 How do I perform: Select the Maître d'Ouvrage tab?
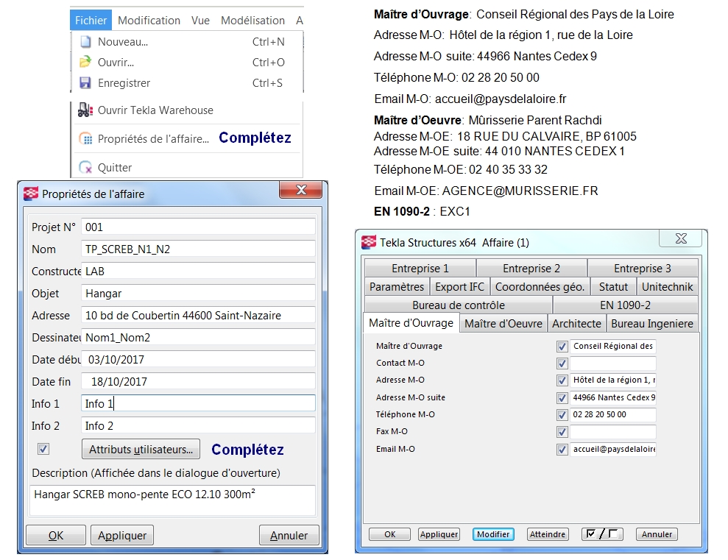click(411, 323)
